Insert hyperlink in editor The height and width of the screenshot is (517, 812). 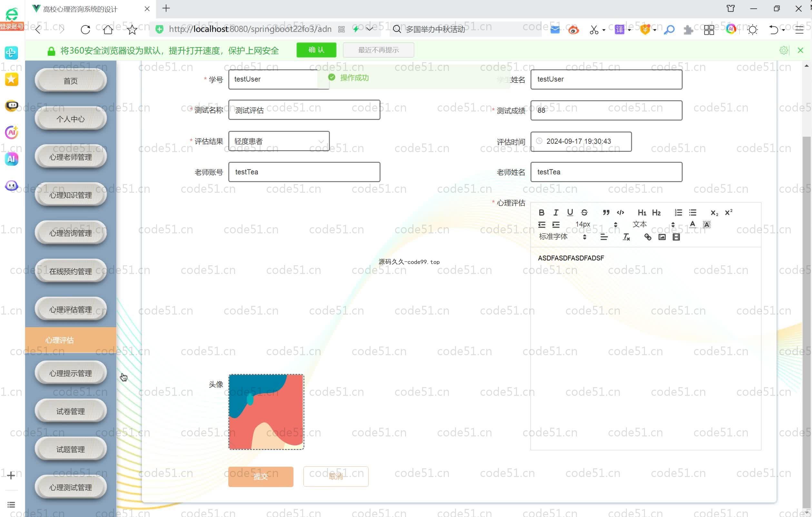point(648,237)
